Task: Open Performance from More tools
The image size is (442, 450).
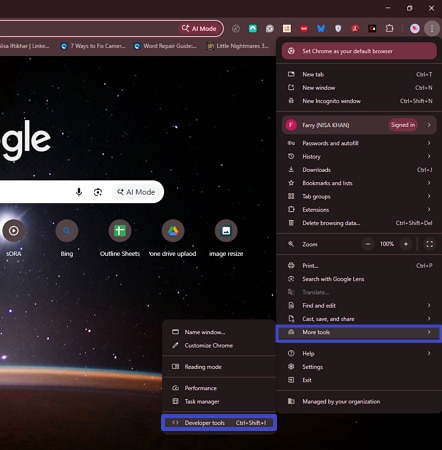Action: [x=219, y=388]
